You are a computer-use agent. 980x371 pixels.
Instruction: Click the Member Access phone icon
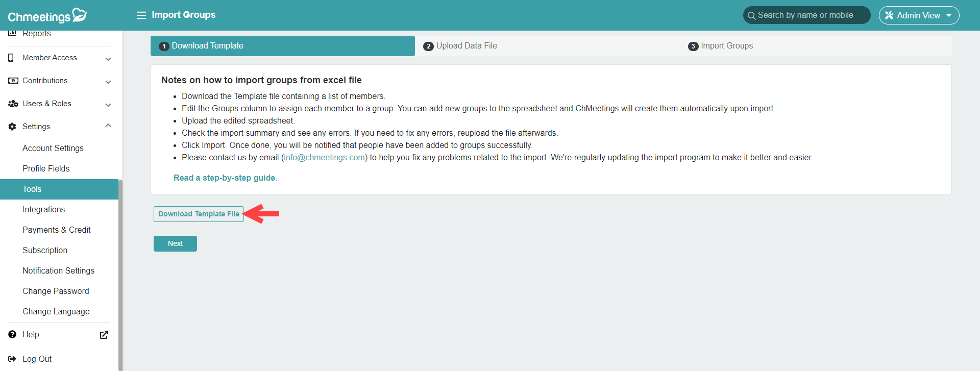pyautogui.click(x=11, y=58)
